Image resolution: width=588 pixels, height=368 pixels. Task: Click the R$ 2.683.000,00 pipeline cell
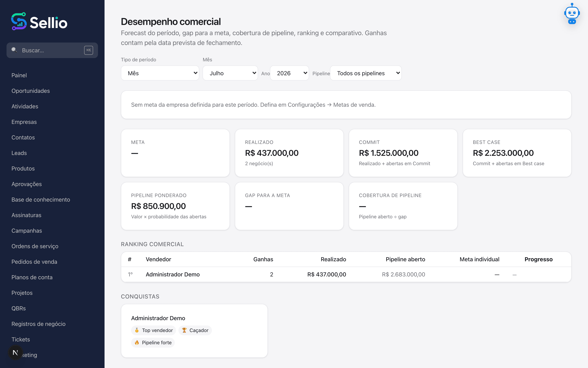(403, 274)
